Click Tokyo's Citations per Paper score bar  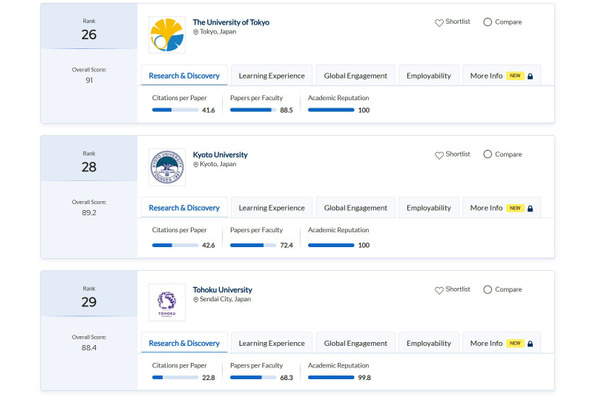click(x=174, y=110)
